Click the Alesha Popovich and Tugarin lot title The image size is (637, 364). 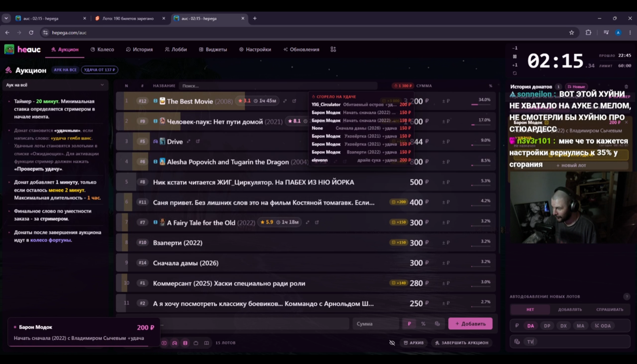(228, 162)
